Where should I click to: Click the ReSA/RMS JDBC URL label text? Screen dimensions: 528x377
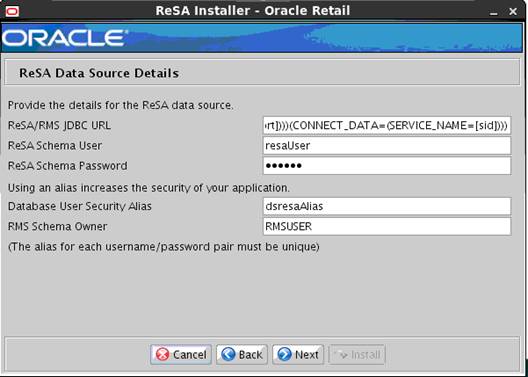pyautogui.click(x=59, y=126)
